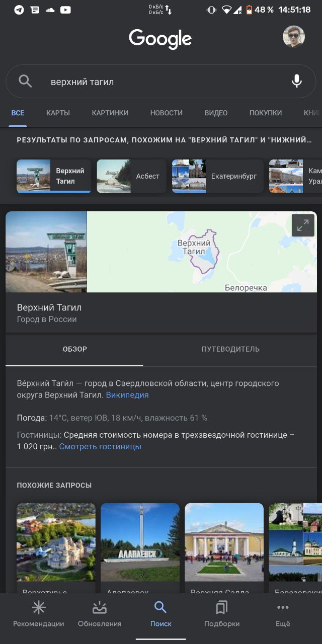322x644 pixels.
Task: Tap the Wi-Fi status icon
Action: 226,10
